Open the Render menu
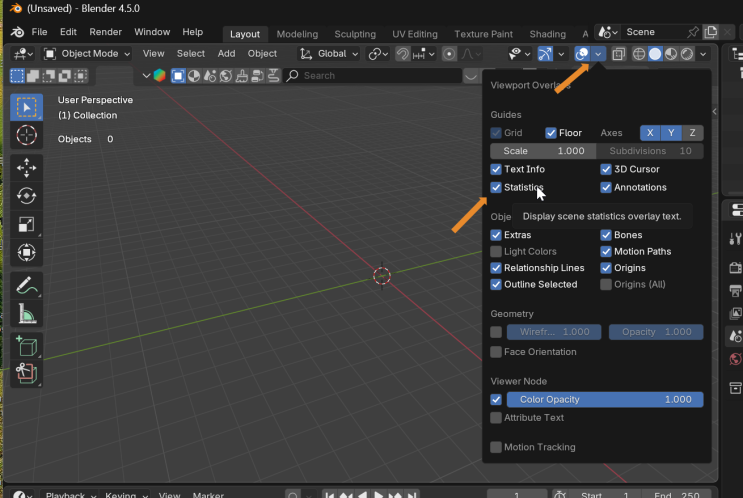 tap(105, 32)
